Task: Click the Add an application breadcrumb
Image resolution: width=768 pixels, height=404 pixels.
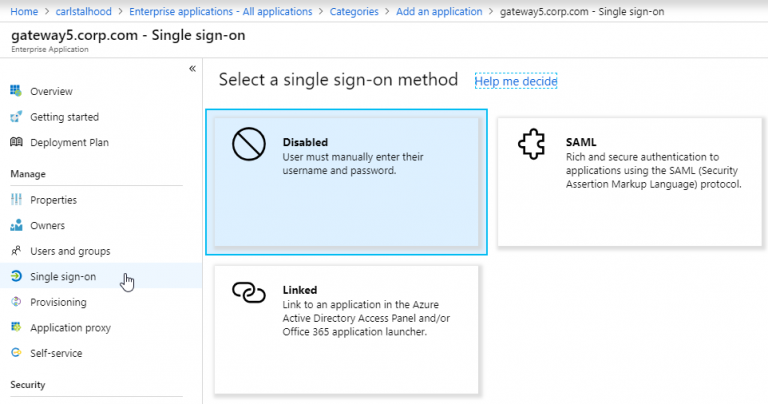Action: (x=441, y=12)
